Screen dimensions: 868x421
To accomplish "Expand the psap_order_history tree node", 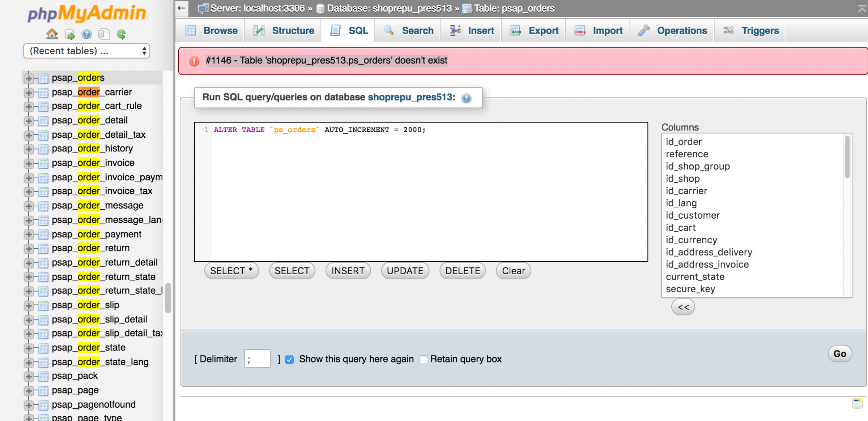I will pos(28,149).
